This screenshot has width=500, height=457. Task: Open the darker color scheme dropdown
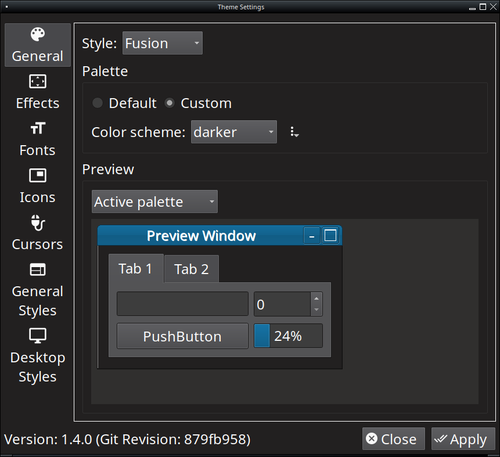click(x=234, y=132)
